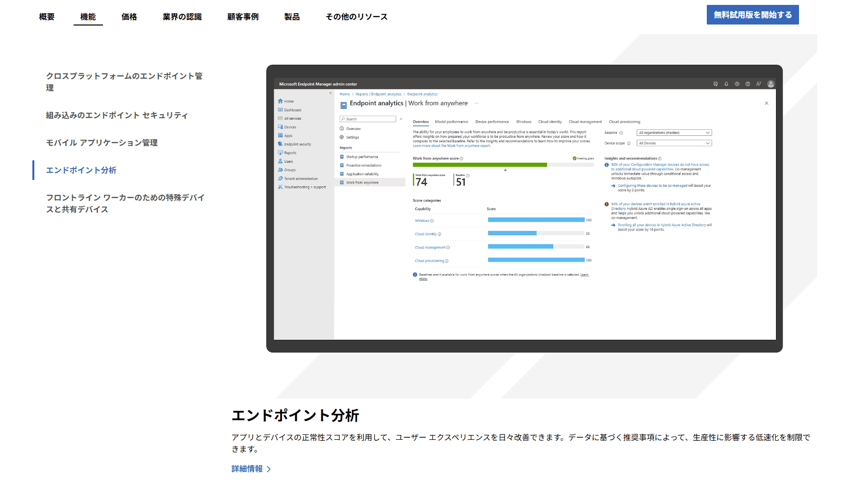This screenshot has height=504, width=851.
Task: Select クロスプラットフォームのエンドポイント管理 in the feature list
Action: 125,82
